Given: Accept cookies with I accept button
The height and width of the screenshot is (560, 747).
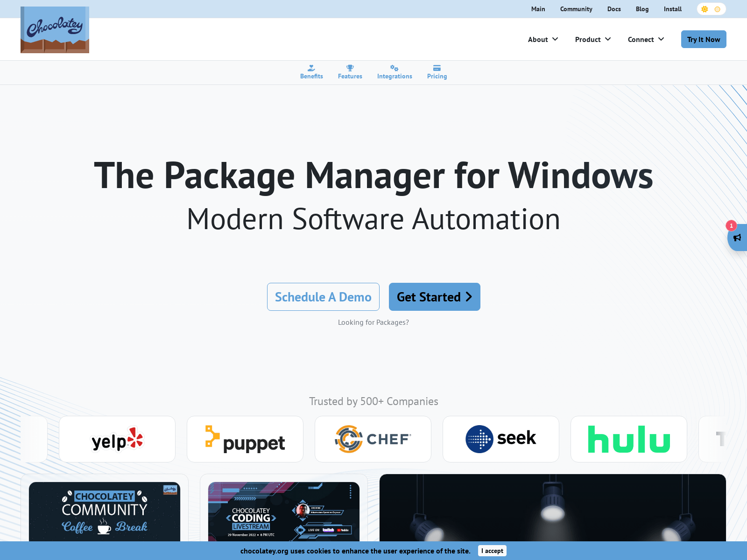Looking at the screenshot, I should (493, 551).
